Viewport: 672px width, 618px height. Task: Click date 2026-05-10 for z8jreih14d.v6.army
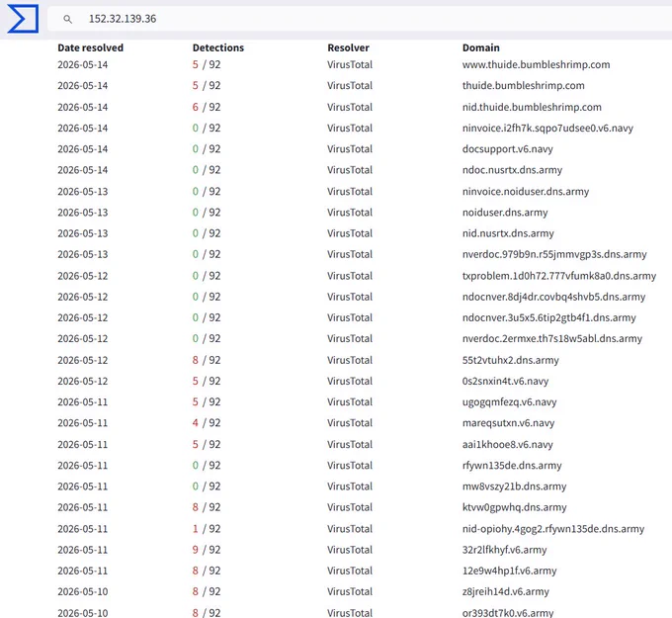coord(83,592)
